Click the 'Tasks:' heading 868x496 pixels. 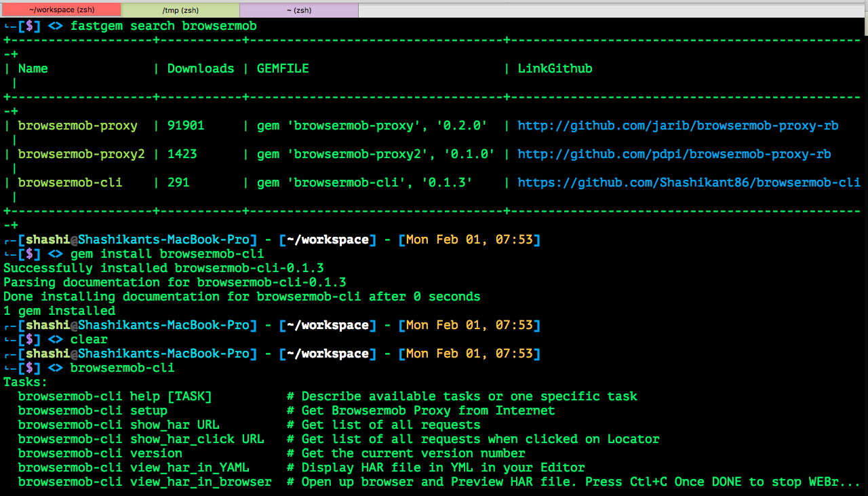click(x=26, y=382)
